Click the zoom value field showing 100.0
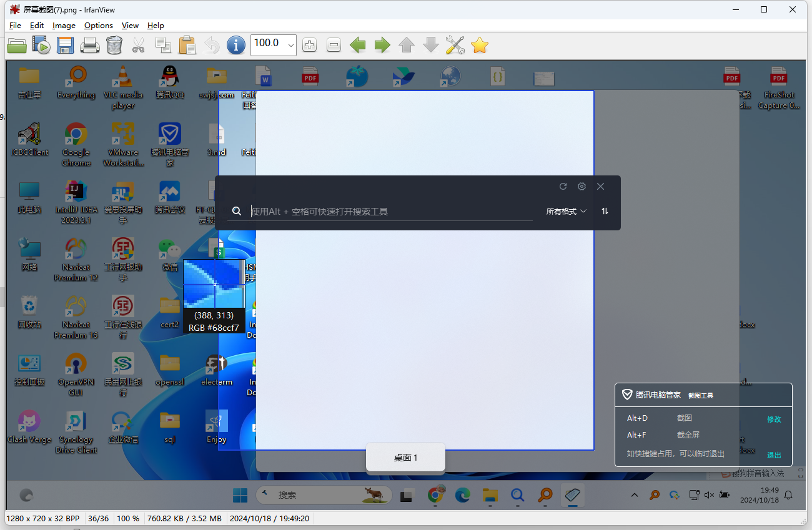812x530 pixels. coord(269,44)
